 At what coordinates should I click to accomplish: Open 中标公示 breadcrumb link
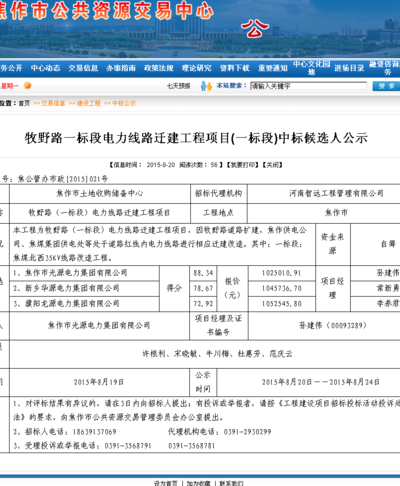click(124, 103)
